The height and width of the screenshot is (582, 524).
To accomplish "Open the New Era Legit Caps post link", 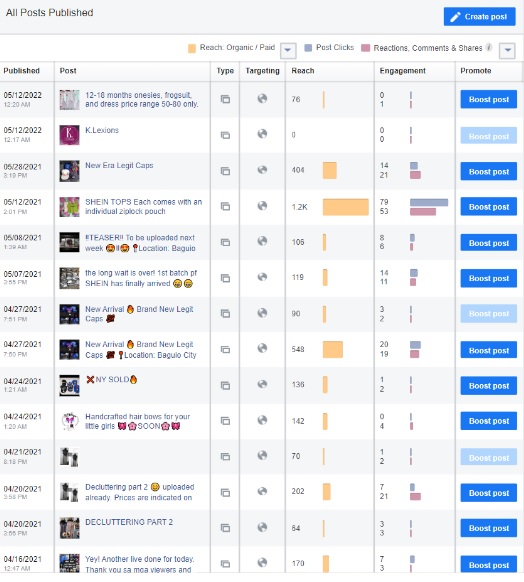I will (119, 166).
